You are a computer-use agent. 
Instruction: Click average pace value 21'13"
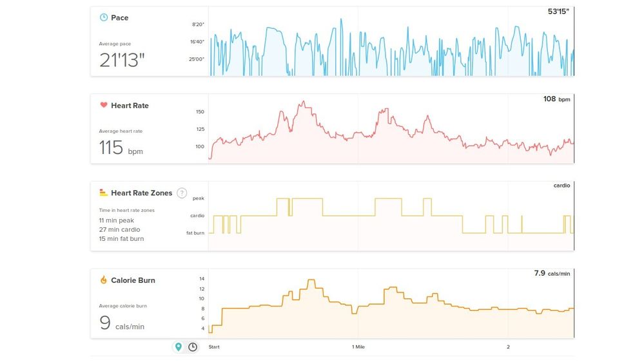click(122, 61)
